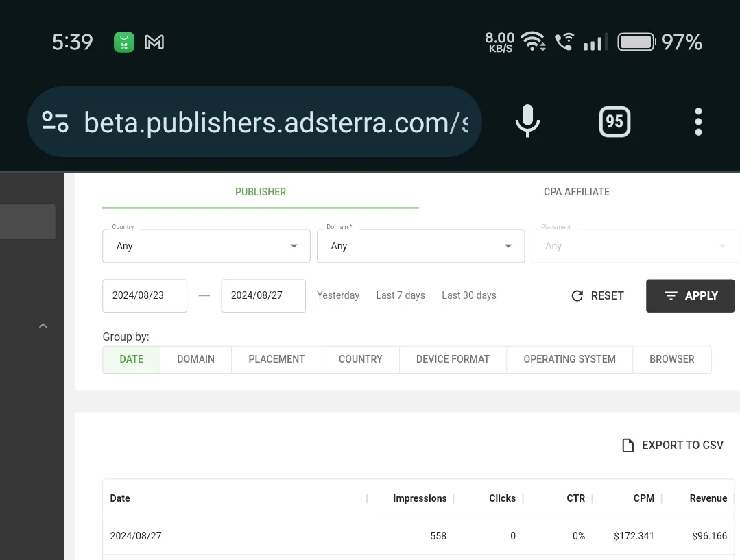Click the start date field 2024/08/23
Viewport: 740px width, 560px height.
[x=145, y=296]
